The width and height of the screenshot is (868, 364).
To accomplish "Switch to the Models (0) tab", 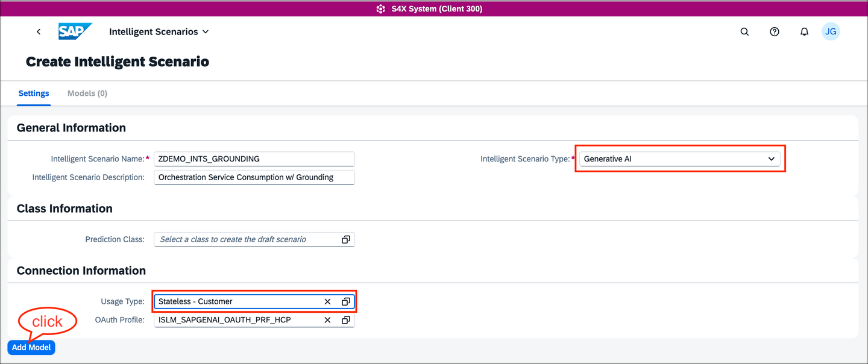I will tap(87, 93).
